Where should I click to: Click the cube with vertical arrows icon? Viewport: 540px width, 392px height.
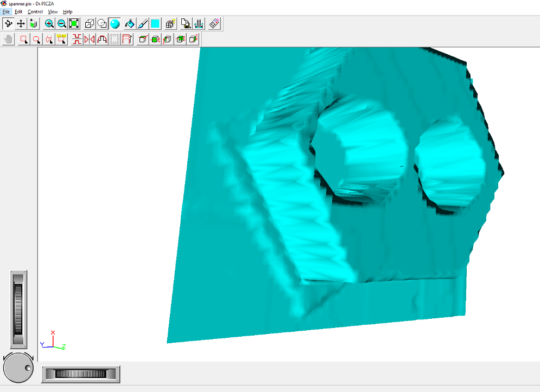tap(167, 39)
